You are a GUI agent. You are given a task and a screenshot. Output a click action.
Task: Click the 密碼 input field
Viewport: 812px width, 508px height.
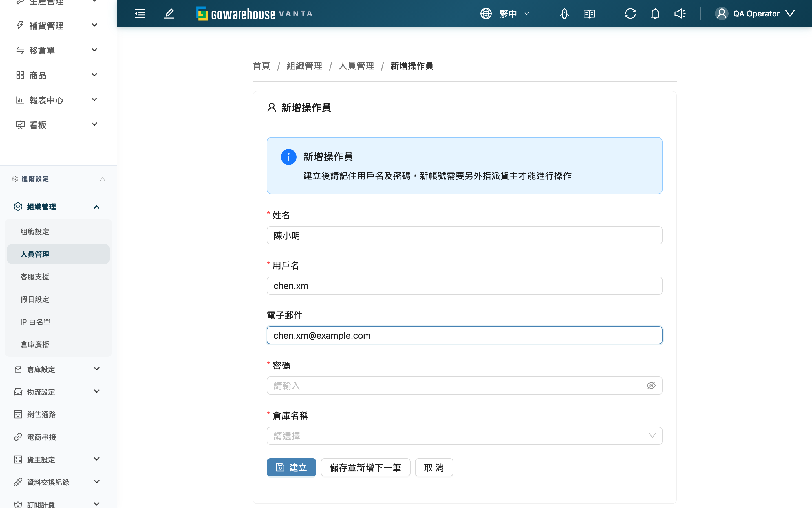[464, 385]
